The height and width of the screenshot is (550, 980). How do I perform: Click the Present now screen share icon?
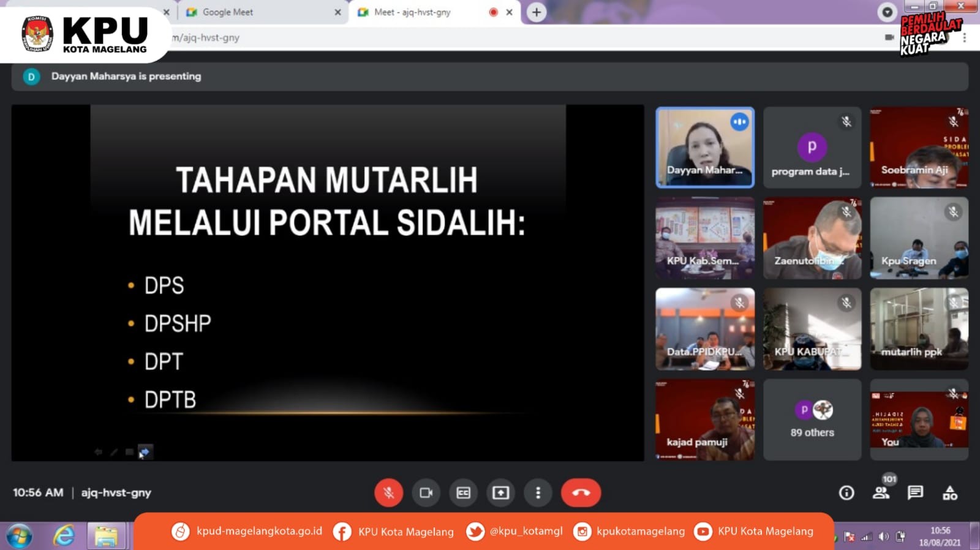(500, 493)
